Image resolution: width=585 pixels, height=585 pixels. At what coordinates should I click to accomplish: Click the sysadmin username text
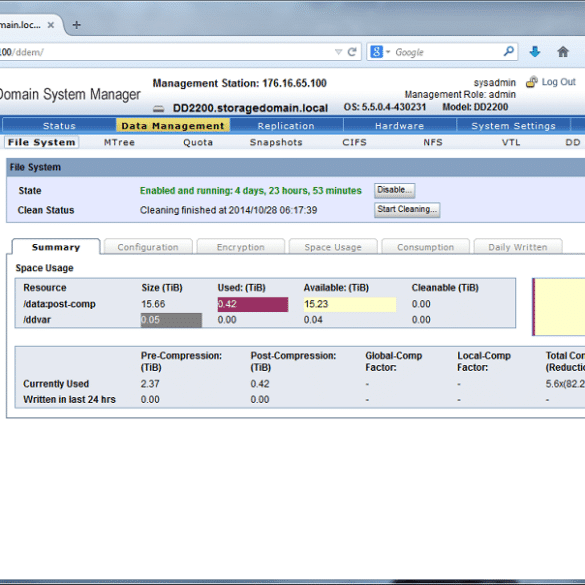coord(495,82)
